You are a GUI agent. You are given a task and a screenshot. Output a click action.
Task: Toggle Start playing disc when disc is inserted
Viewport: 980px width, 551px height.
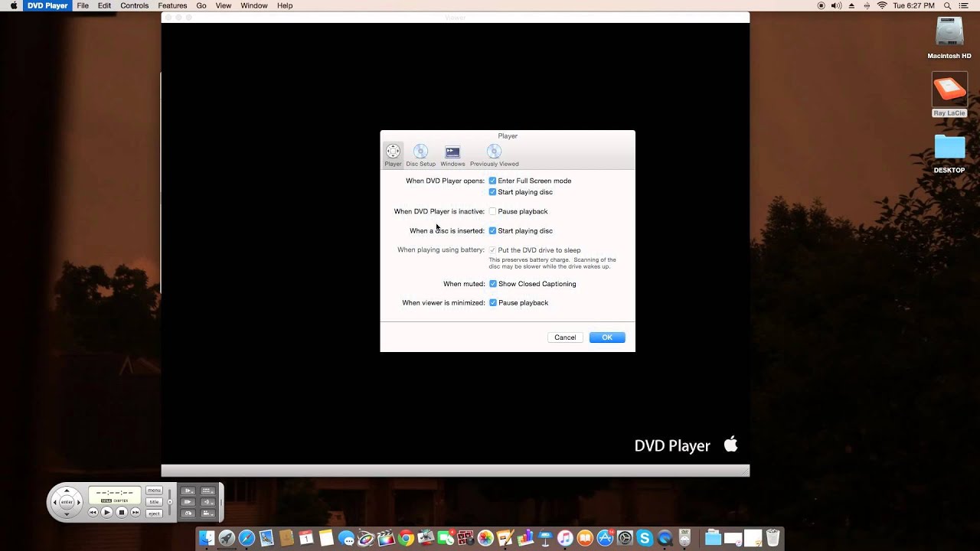(492, 230)
